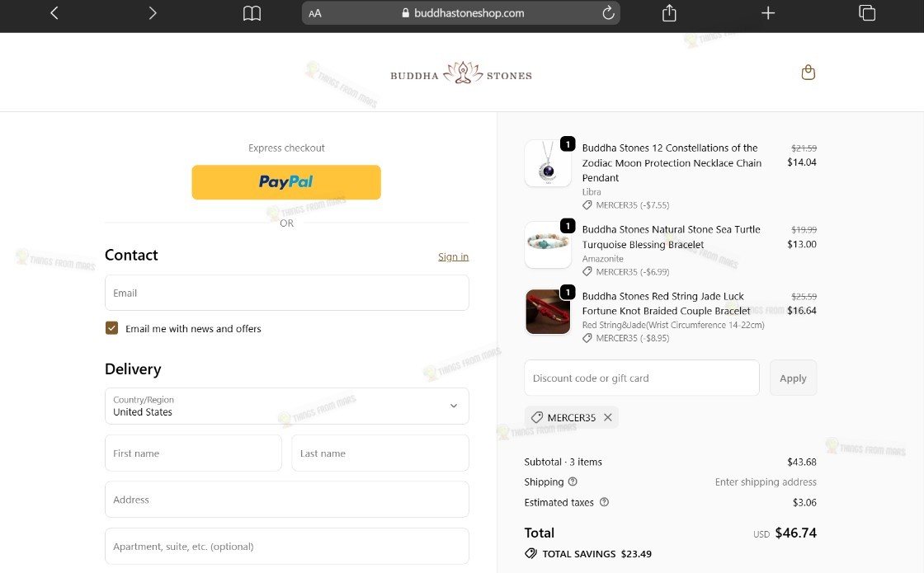Open the Country/Region dropdown
The width and height of the screenshot is (924, 573).
[x=287, y=406]
